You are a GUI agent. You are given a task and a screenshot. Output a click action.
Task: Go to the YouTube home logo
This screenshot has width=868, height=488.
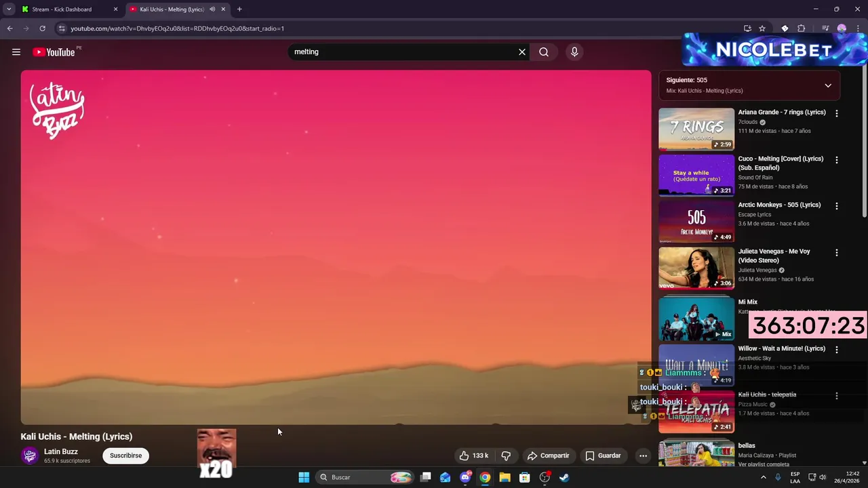tap(54, 52)
